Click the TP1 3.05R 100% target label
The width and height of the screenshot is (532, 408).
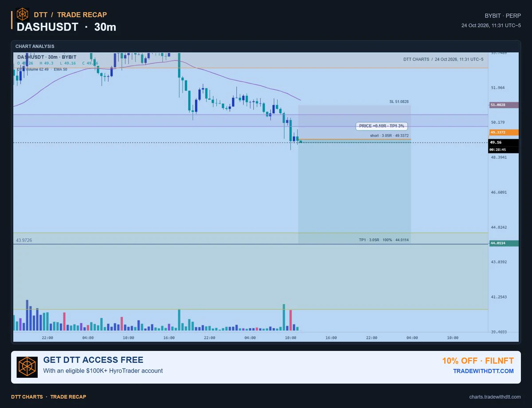click(x=383, y=240)
